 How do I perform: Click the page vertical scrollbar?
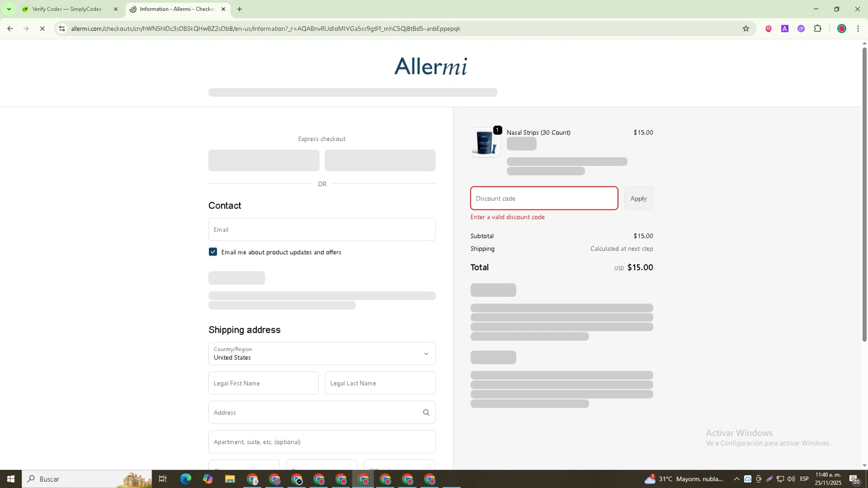[865, 194]
